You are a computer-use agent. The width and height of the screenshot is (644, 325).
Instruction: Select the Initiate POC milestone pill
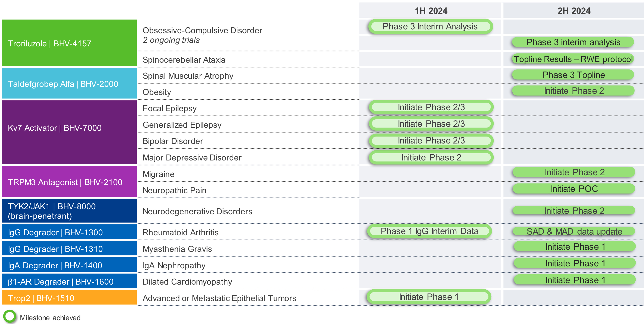pos(574,189)
